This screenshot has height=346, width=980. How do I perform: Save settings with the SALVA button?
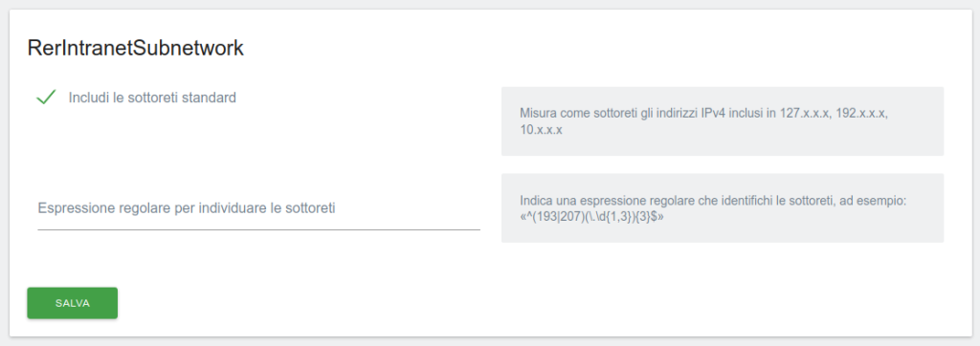73,303
